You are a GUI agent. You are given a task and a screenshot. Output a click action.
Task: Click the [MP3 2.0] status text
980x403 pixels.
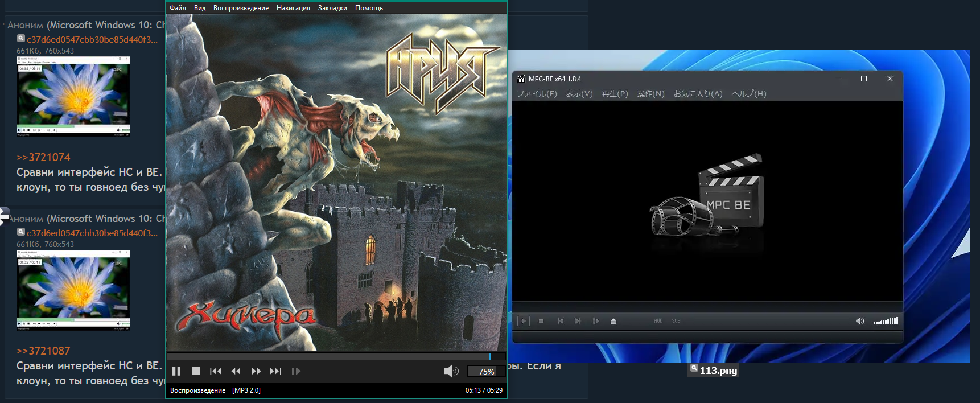click(x=246, y=390)
